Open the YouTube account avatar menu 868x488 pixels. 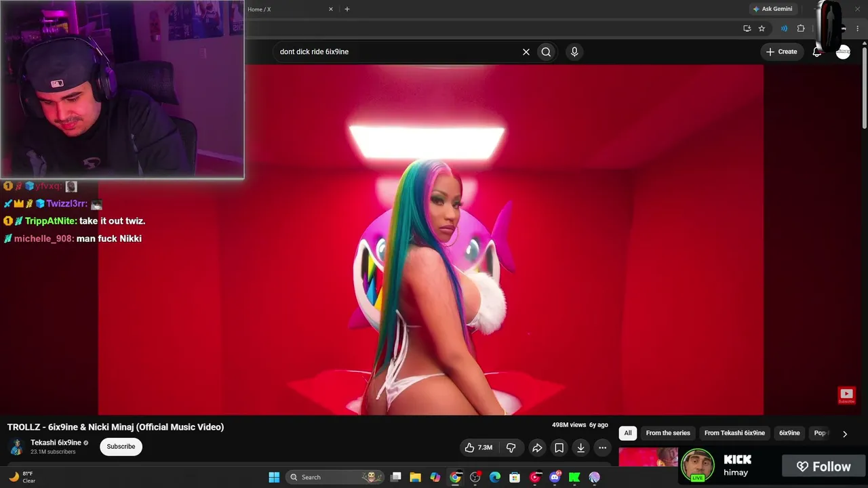[843, 52]
